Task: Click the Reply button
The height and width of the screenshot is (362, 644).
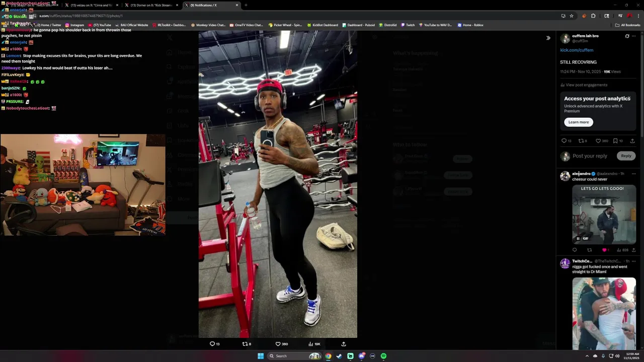Action: 626,156
